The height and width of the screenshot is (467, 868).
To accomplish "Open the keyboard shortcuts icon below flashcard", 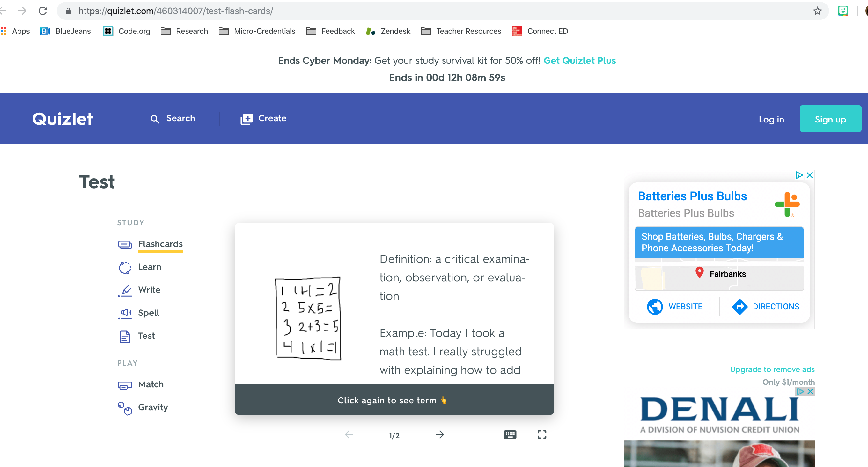I will [x=510, y=434].
